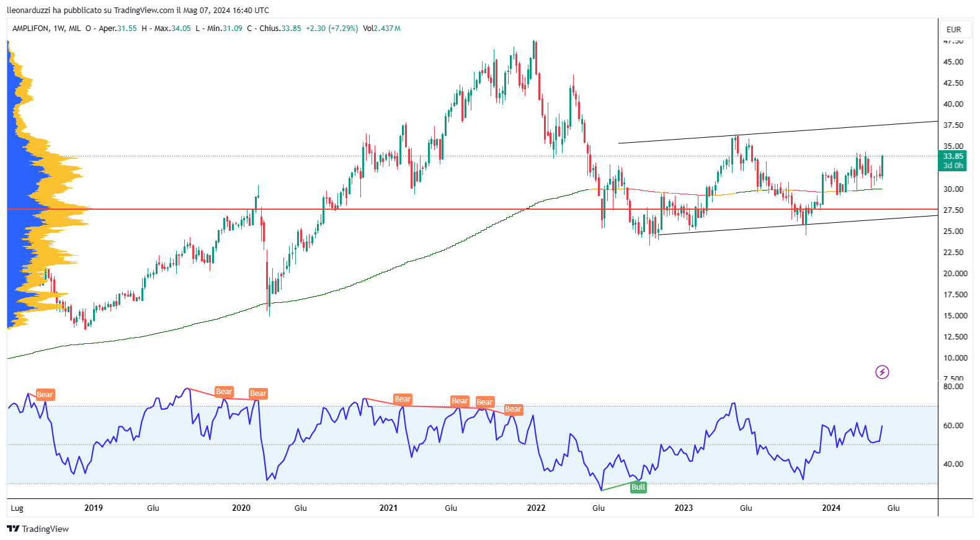This screenshot has width=980, height=540.
Task: Click the 37.50 price axis label
Action: 953,125
